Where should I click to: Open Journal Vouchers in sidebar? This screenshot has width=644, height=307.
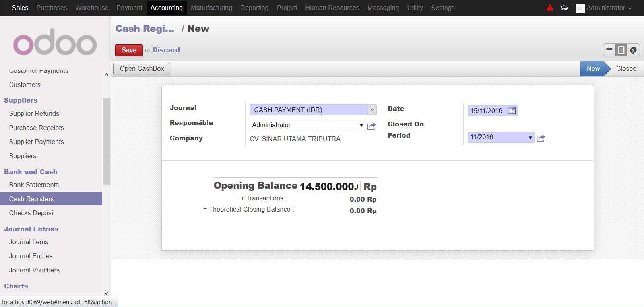pos(34,270)
